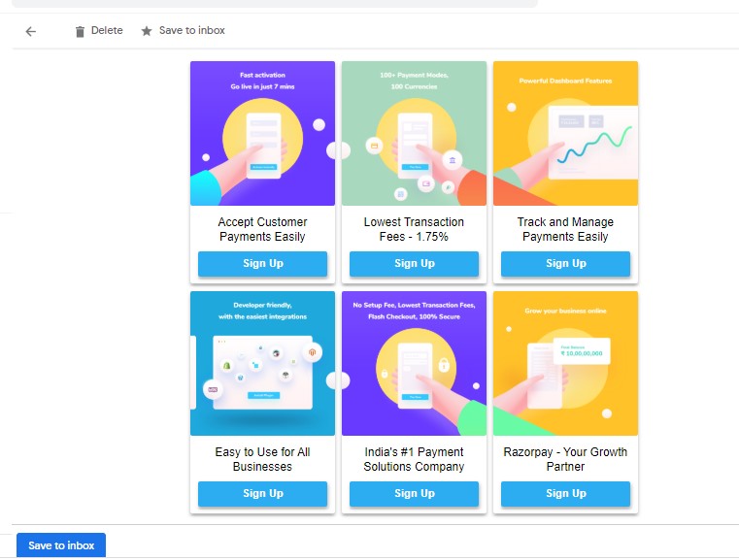Go back using the left arrow icon
This screenshot has height=560, width=739.
31,32
